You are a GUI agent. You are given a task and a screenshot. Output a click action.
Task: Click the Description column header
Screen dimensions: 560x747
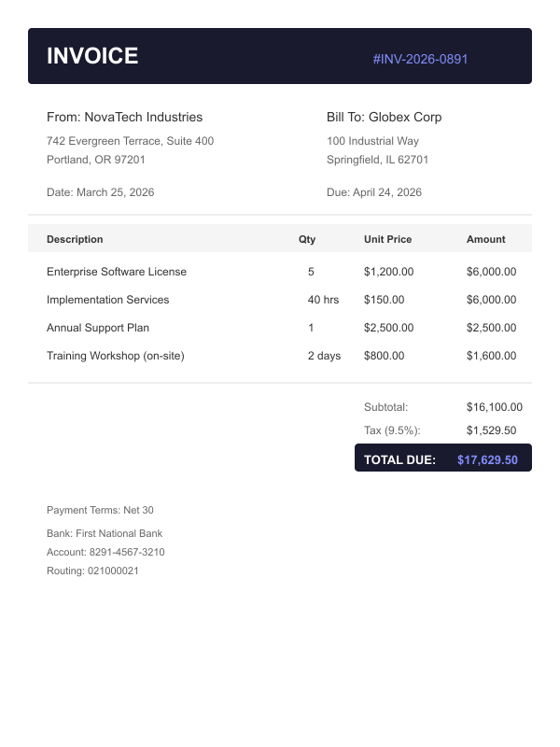[x=75, y=239]
